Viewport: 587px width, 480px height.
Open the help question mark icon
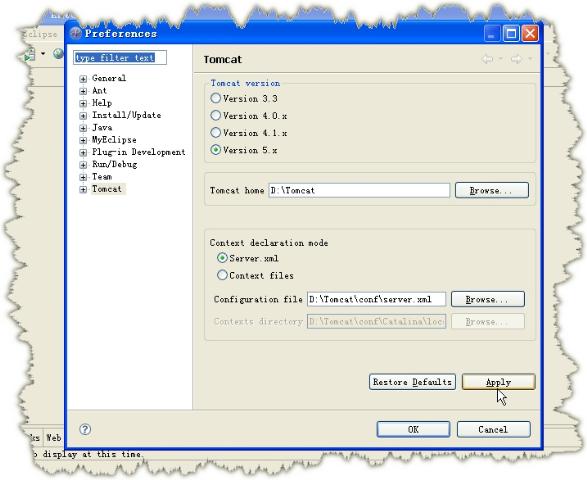pyautogui.click(x=85, y=429)
